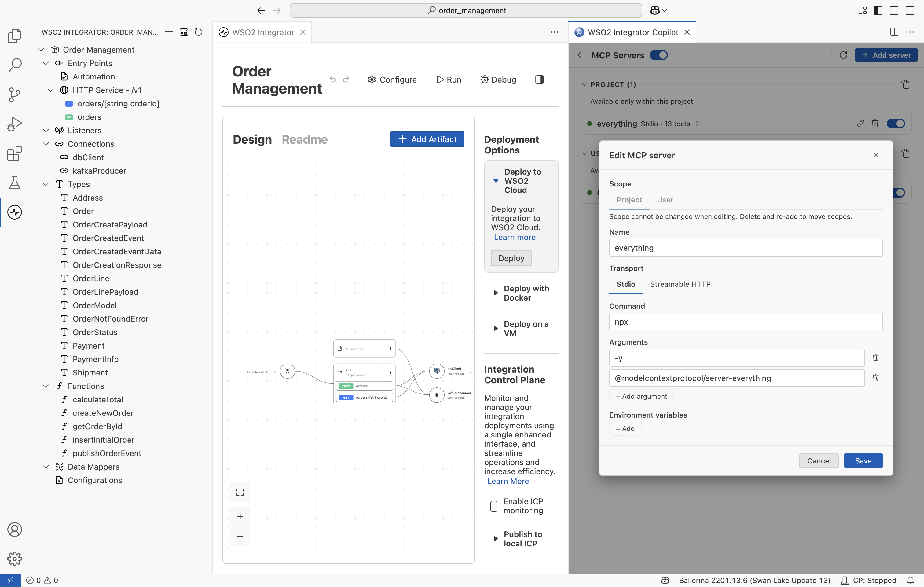924x587 pixels.
Task: Open Search in the activity bar
Action: click(15, 65)
